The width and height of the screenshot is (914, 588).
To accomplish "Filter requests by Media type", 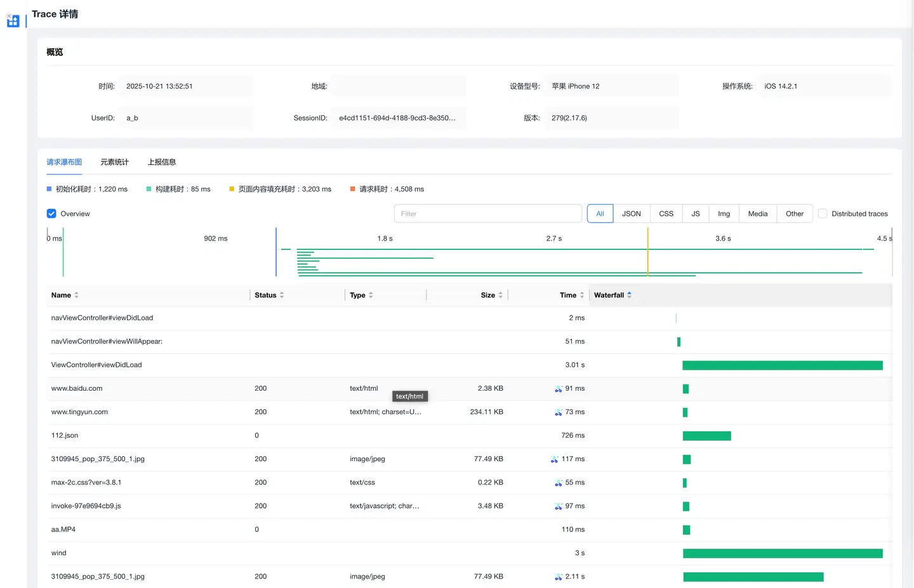I will 757,214.
